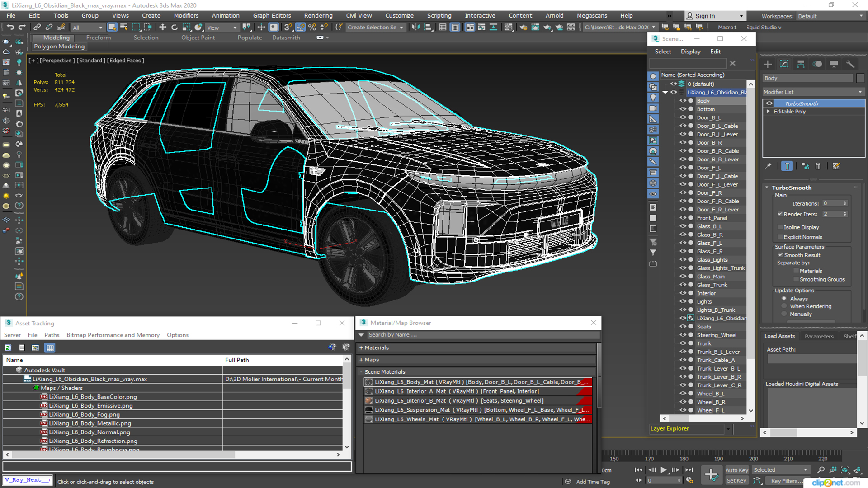Image resolution: width=868 pixels, height=488 pixels.
Task: Select When Rendering update option
Action: 784,306
